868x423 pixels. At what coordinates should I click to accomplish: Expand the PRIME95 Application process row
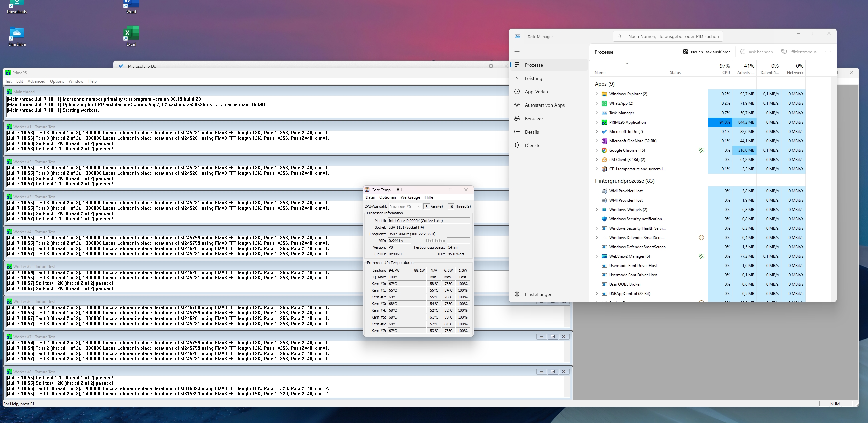click(597, 122)
